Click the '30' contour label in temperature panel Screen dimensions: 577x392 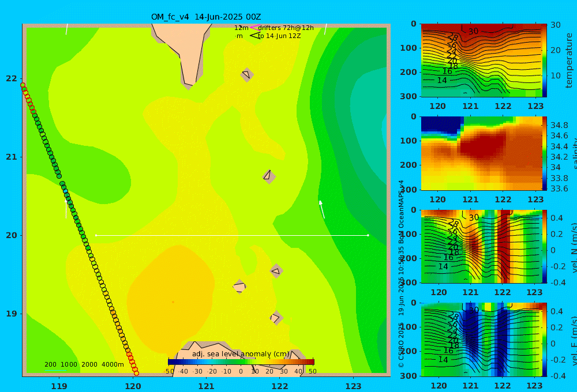tap(473, 31)
